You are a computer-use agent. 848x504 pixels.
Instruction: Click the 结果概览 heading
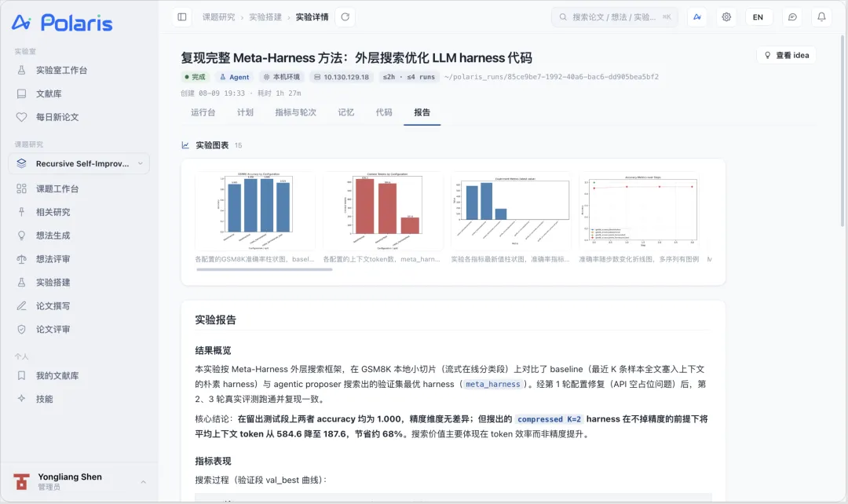click(213, 350)
